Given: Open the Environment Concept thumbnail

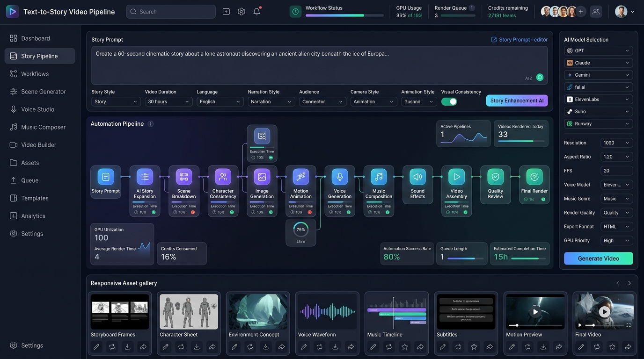Looking at the screenshot, I should tap(258, 312).
